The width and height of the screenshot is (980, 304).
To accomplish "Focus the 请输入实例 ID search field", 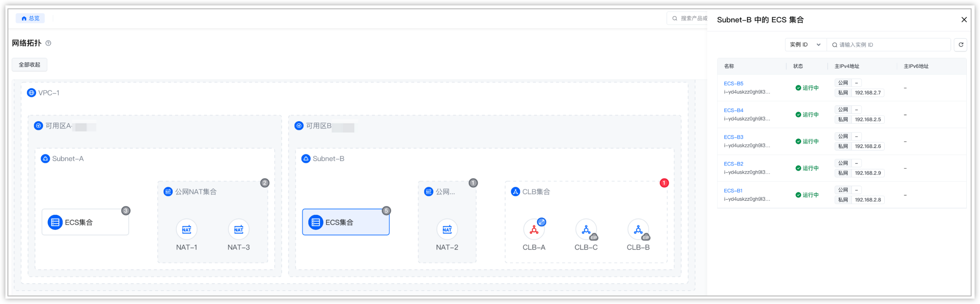I will [x=888, y=44].
